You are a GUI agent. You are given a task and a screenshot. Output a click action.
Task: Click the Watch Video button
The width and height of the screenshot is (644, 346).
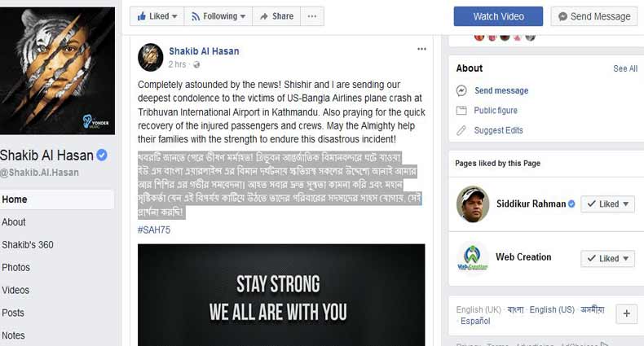tap(498, 16)
